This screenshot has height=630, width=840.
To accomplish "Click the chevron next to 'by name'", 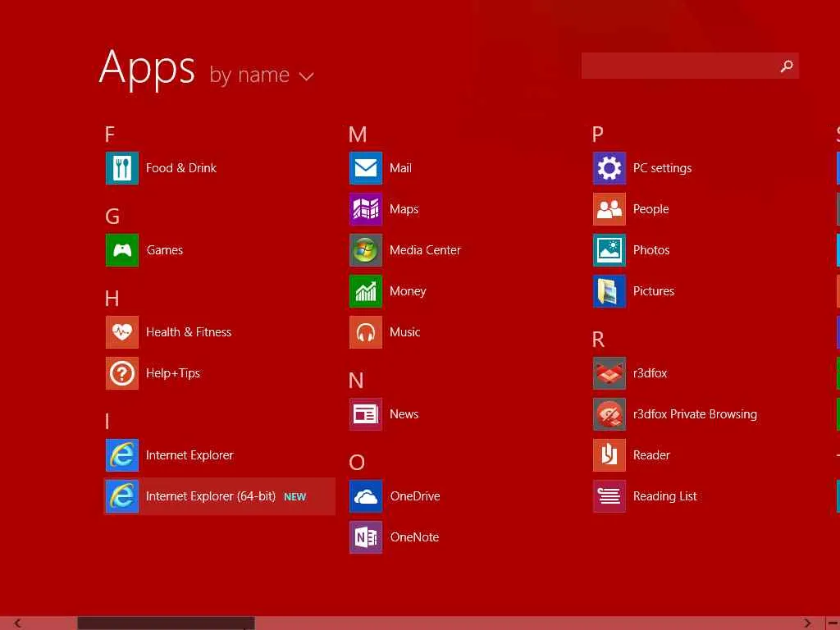I will (x=307, y=76).
